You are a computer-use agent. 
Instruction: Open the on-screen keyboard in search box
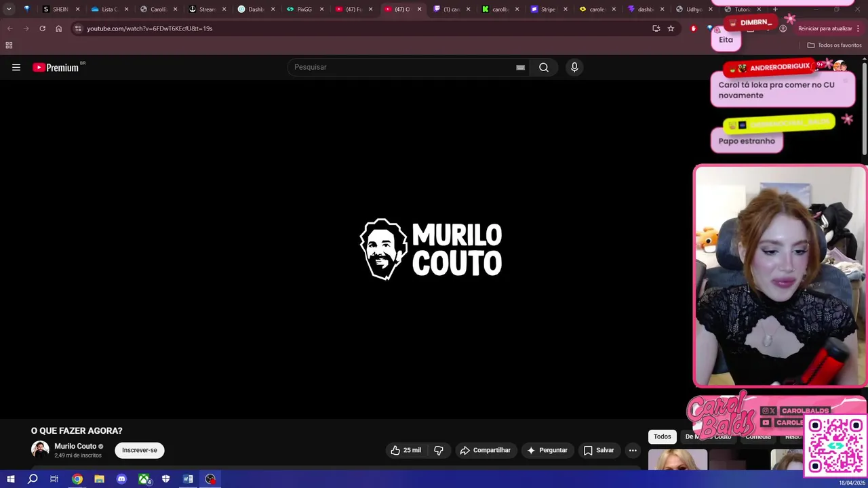click(520, 67)
